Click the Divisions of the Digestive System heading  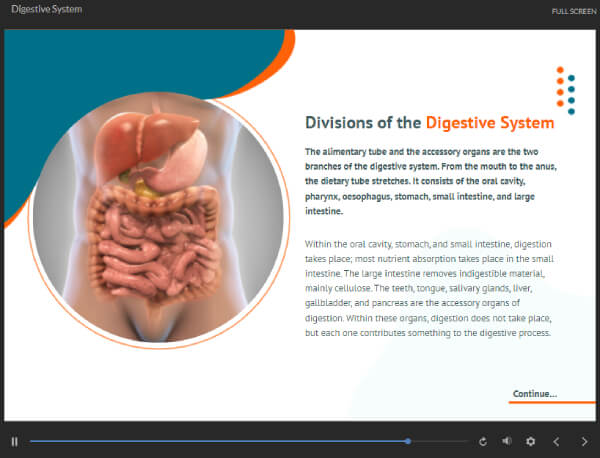429,123
